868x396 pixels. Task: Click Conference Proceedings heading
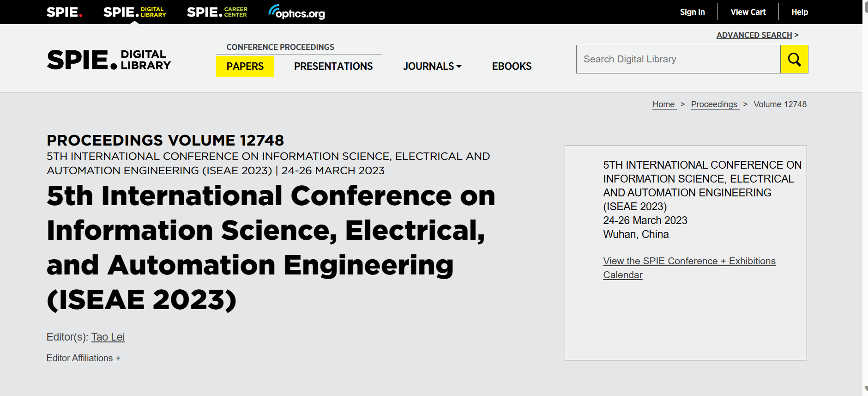(x=280, y=47)
